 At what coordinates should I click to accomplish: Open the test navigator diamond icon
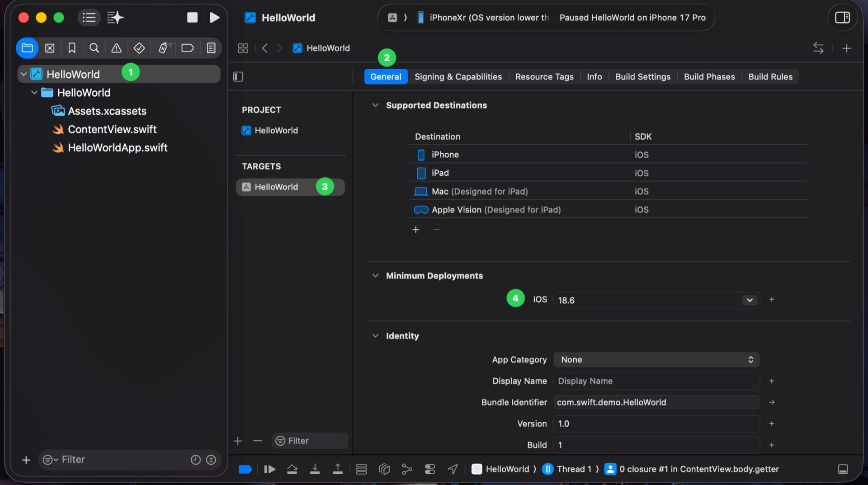tap(139, 48)
